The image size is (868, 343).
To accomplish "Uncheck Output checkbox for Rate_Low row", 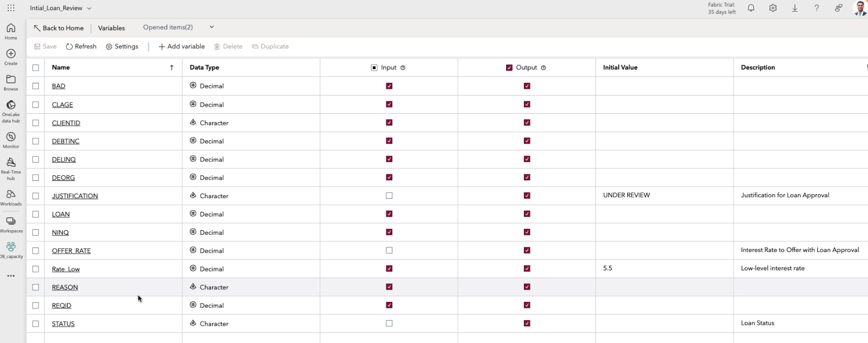I will point(527,269).
